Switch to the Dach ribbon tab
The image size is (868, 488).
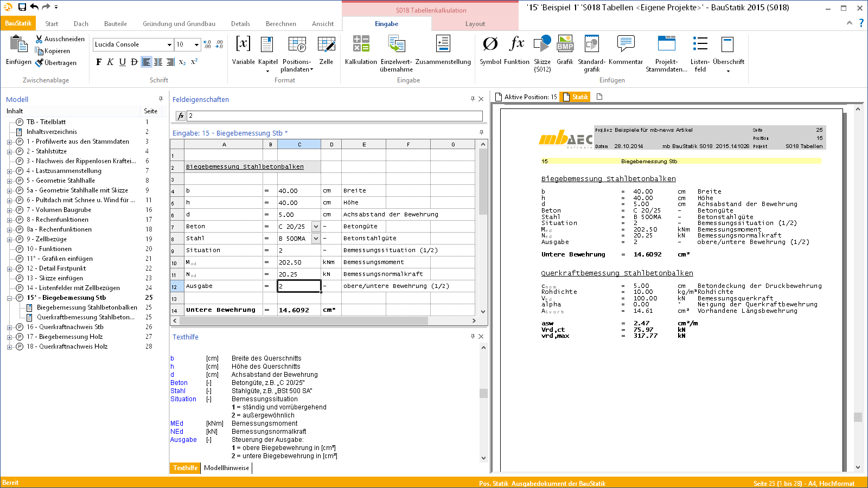(81, 24)
